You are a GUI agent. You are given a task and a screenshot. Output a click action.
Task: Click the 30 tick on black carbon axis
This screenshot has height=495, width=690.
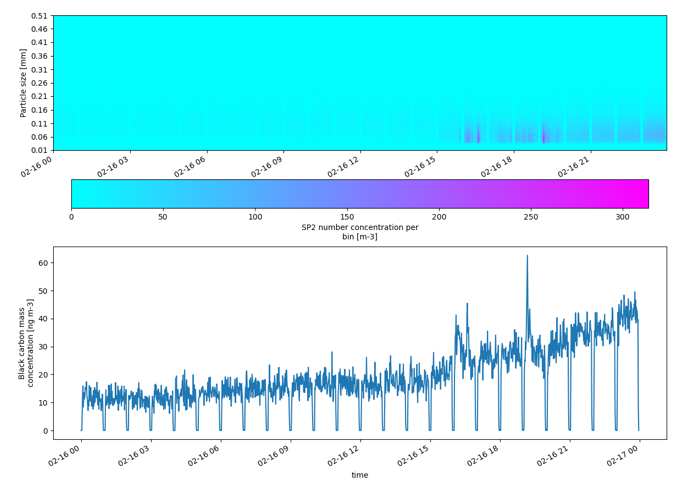click(x=43, y=347)
